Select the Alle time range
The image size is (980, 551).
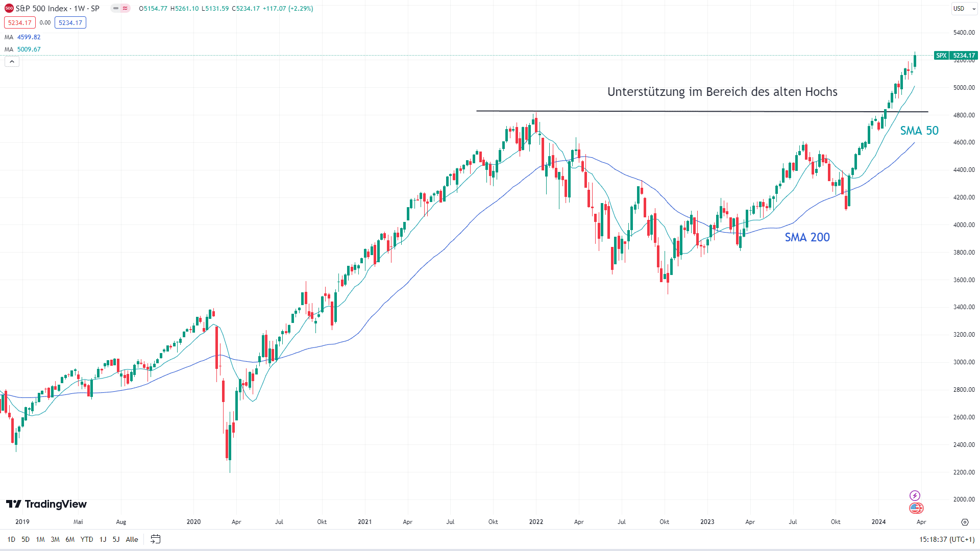(x=132, y=539)
